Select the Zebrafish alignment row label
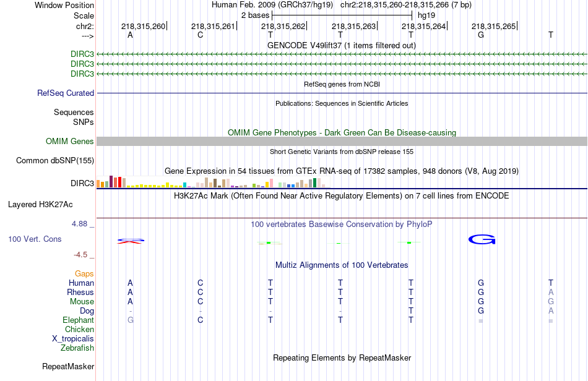The width and height of the screenshot is (588, 381). pyautogui.click(x=77, y=348)
